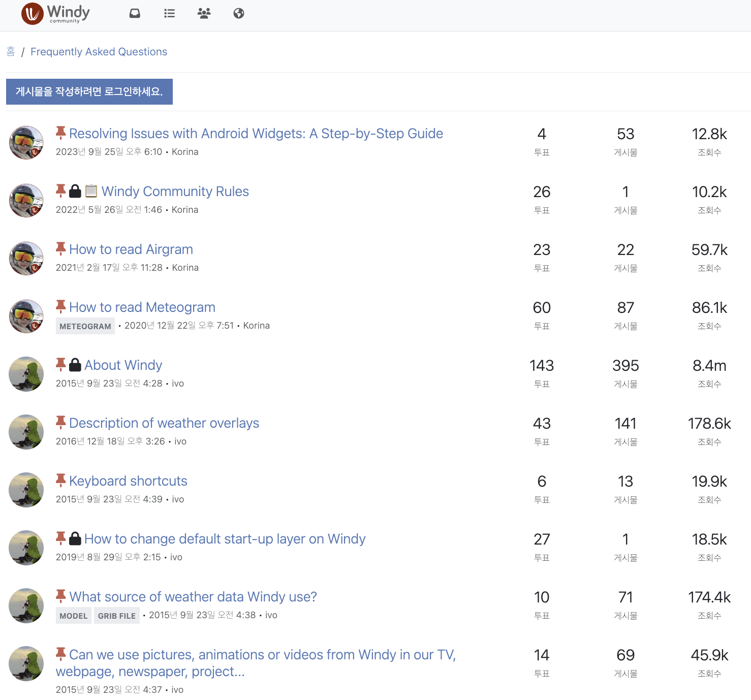Click lock icon on About Windy

tap(75, 365)
